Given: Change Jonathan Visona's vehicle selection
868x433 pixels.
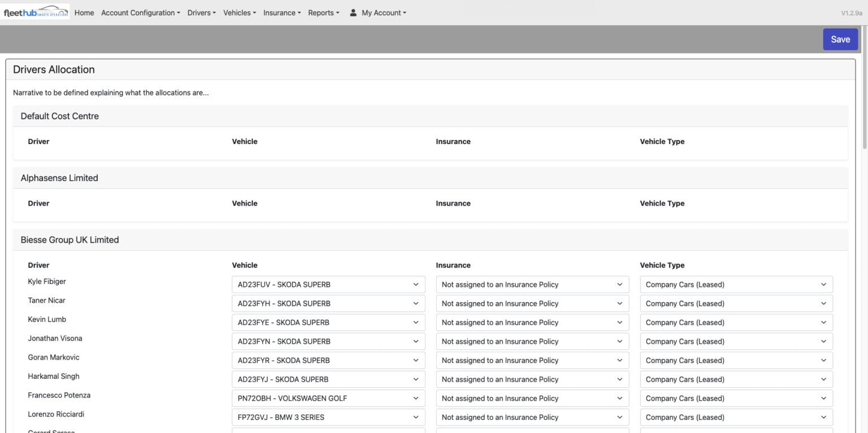Looking at the screenshot, I should (x=328, y=341).
